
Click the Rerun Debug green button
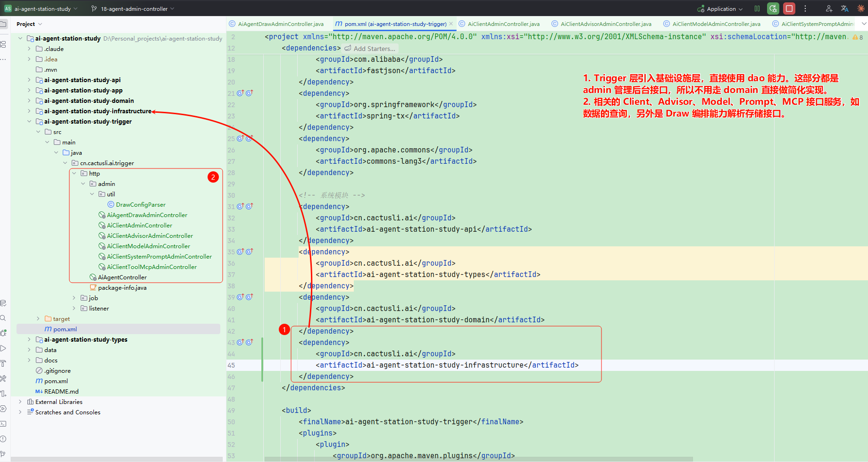773,8
